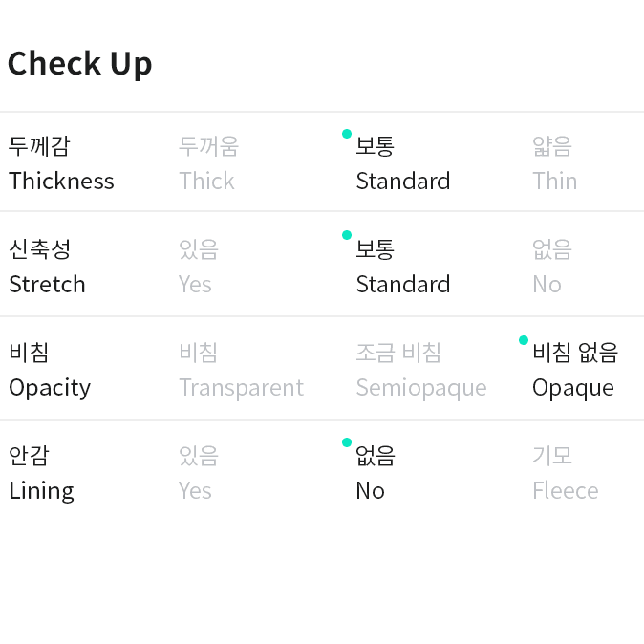This screenshot has height=644, width=644.
Task: Select the Thick option for Thickness
Action: click(x=207, y=163)
